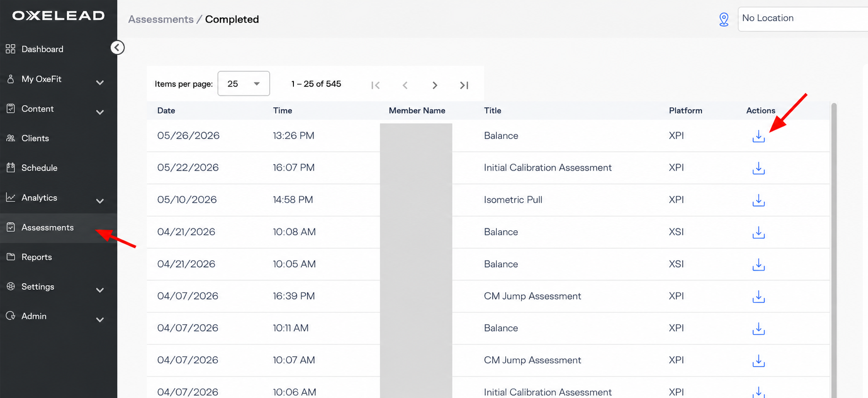Screen dimensions: 868x398
Task: Click the Isometric Pull title cell
Action: 513,200
